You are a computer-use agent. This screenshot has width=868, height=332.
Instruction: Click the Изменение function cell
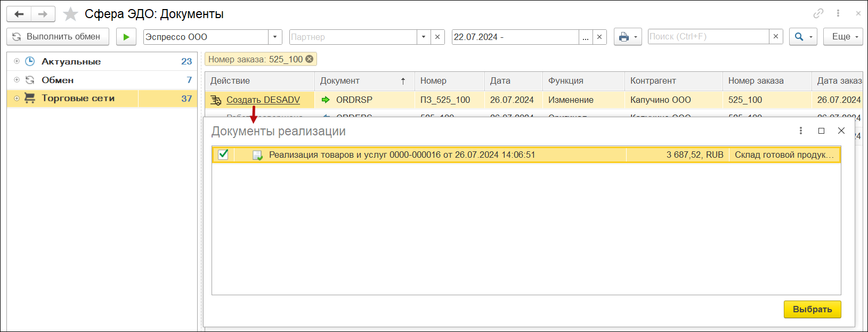[583, 100]
